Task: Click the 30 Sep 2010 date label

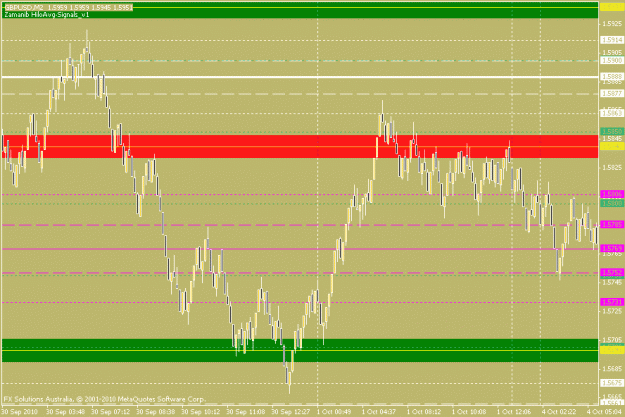Action: (20, 411)
